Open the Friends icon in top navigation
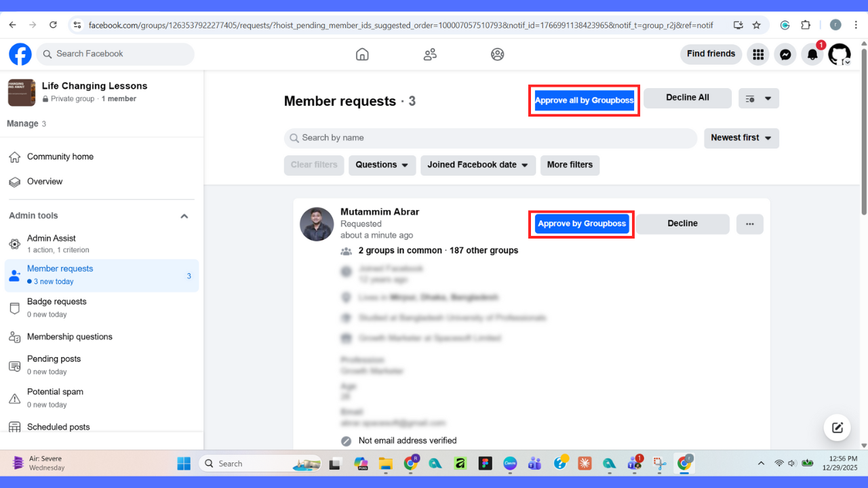This screenshot has width=868, height=488. [x=430, y=54]
